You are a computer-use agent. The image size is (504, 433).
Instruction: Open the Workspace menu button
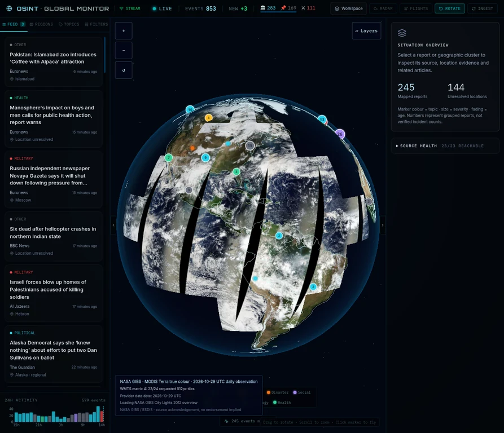pyautogui.click(x=348, y=8)
